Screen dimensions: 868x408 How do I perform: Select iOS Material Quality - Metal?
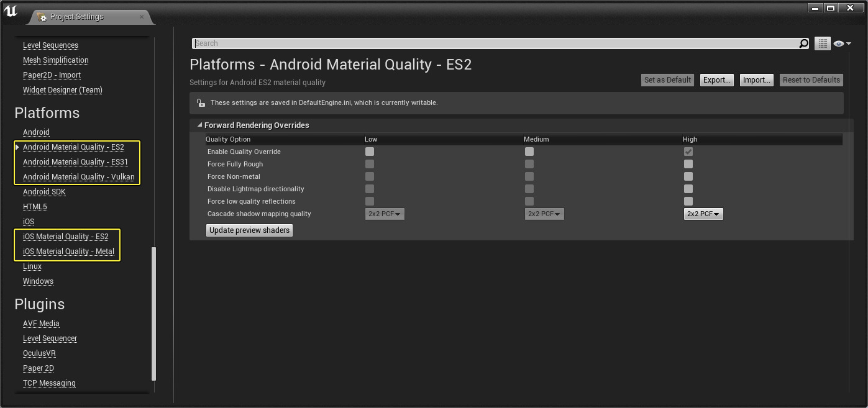coord(68,252)
